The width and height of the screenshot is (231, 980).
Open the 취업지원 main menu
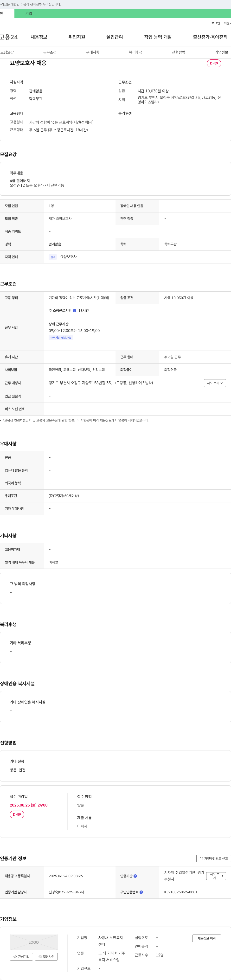click(77, 37)
